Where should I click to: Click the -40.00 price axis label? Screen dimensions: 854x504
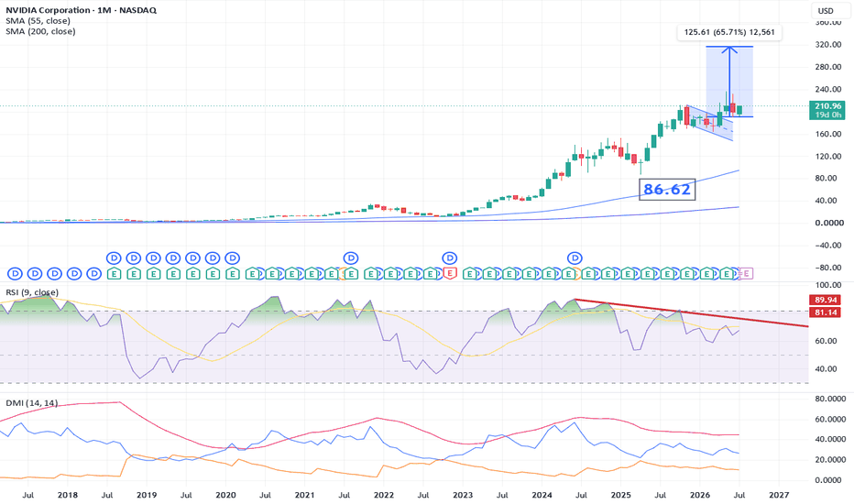[x=827, y=246]
